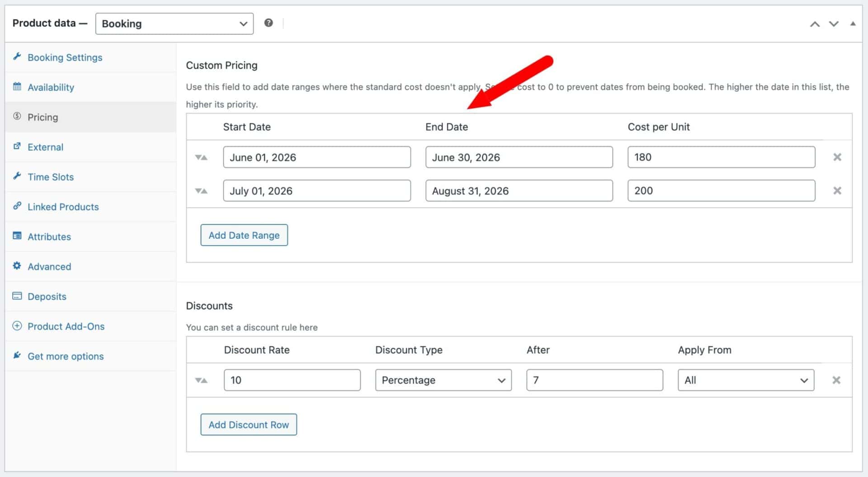Switch to the External tab
This screenshot has height=477, width=868.
coord(90,147)
